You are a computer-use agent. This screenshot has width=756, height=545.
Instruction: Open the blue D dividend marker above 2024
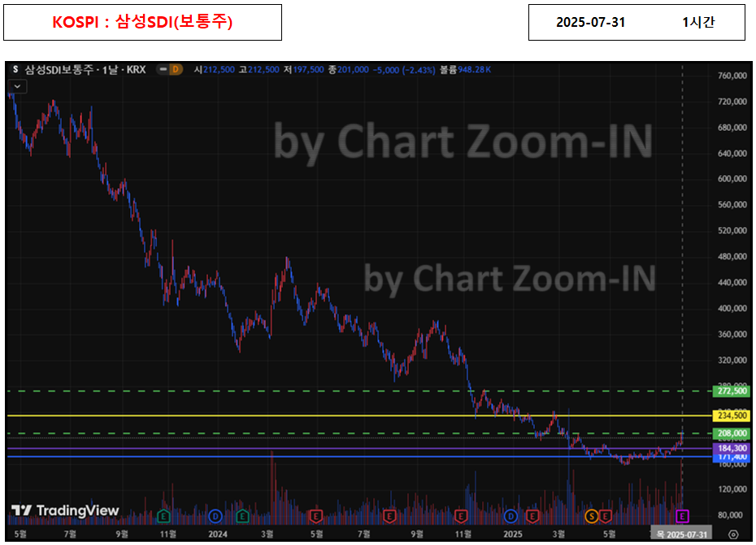(215, 517)
